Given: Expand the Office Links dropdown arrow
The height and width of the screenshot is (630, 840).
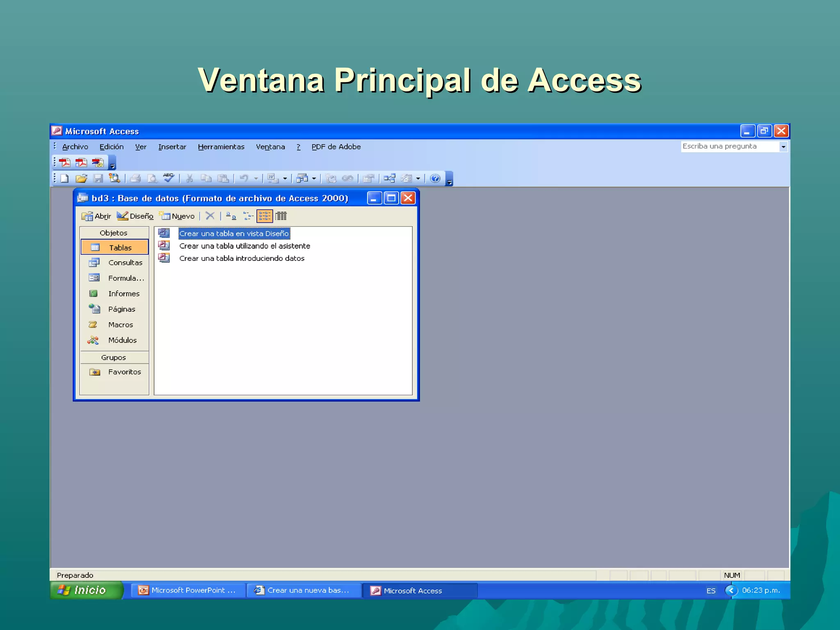Looking at the screenshot, I should 285,178.
